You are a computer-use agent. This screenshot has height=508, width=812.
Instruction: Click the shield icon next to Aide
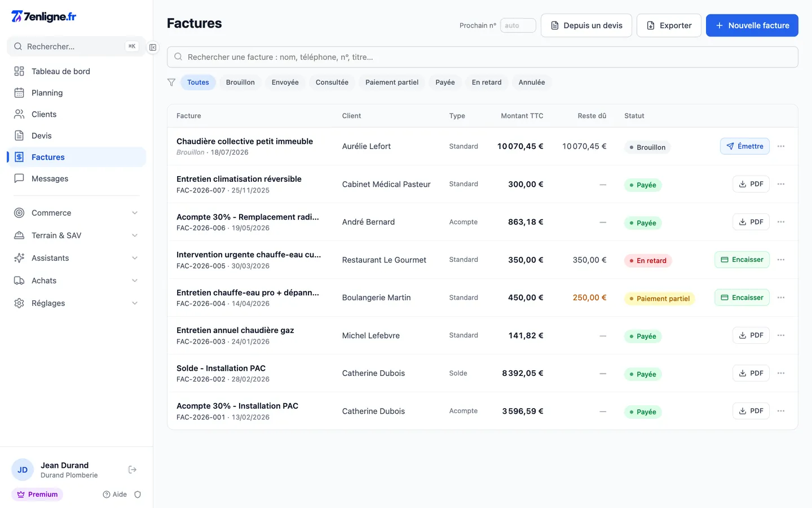click(138, 494)
